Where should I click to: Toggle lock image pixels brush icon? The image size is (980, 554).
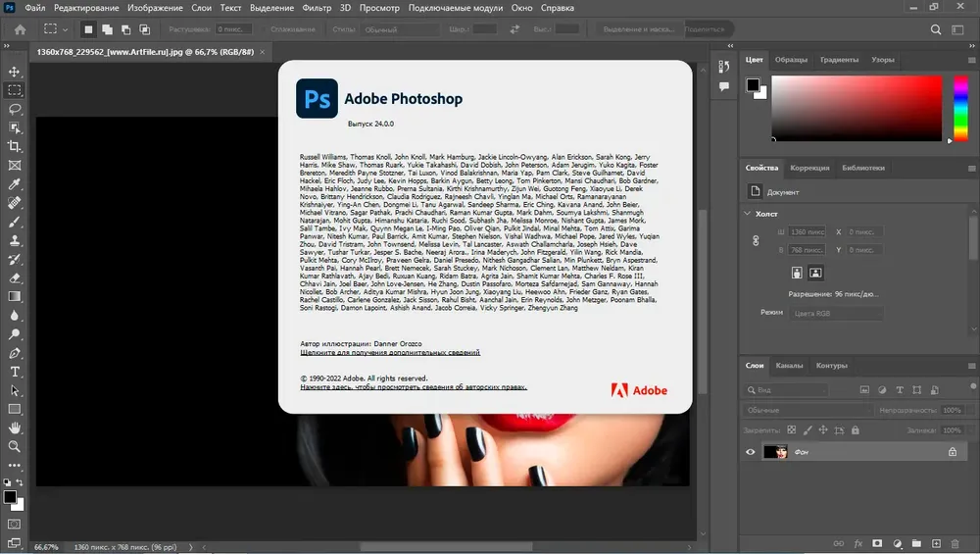point(808,430)
